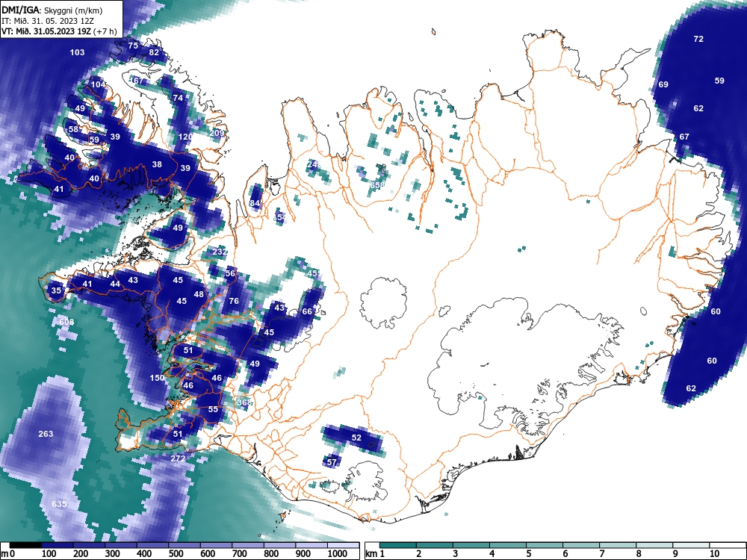Click the '800' label on the meter legend

click(x=271, y=554)
